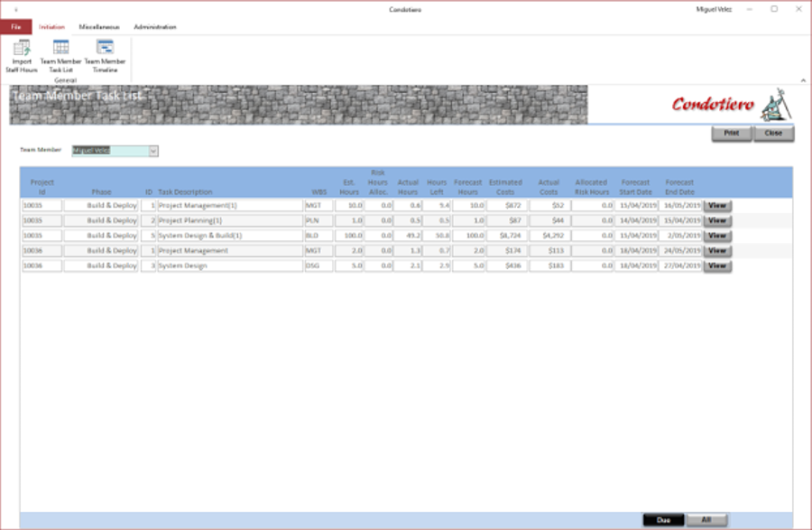812x530 pixels.
Task: View the System Design & Build(1) task
Action: (717, 236)
